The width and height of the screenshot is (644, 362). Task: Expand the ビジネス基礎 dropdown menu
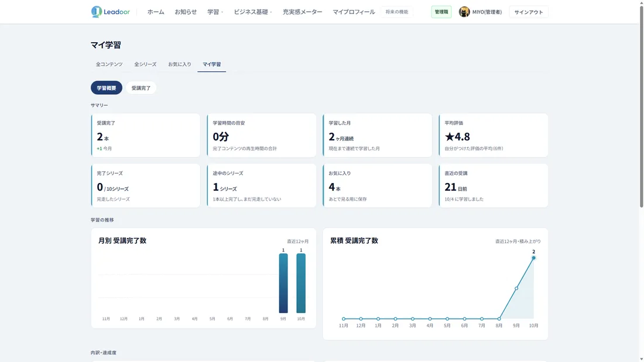(x=252, y=12)
